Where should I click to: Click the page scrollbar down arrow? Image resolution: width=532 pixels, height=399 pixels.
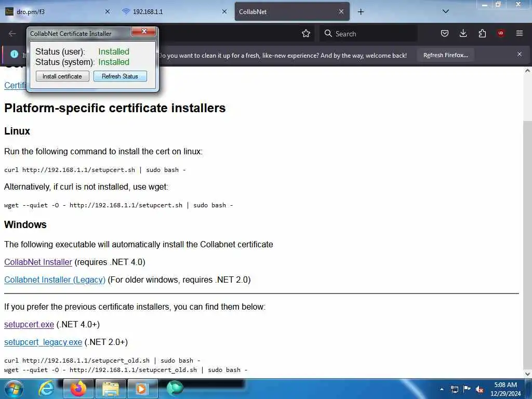point(527,374)
